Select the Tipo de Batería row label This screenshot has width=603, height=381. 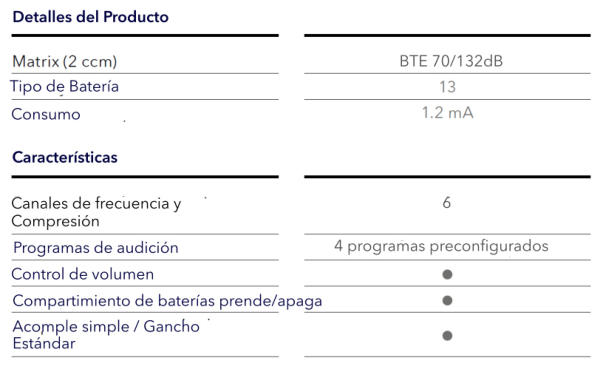click(x=64, y=86)
